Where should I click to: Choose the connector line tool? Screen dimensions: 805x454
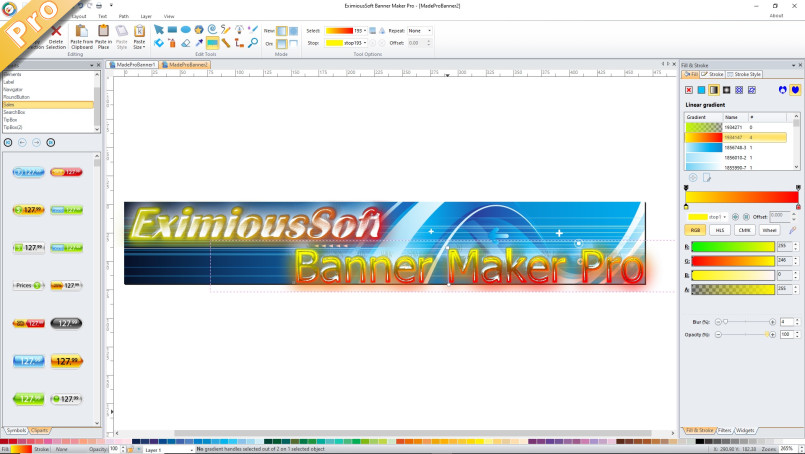click(x=239, y=43)
